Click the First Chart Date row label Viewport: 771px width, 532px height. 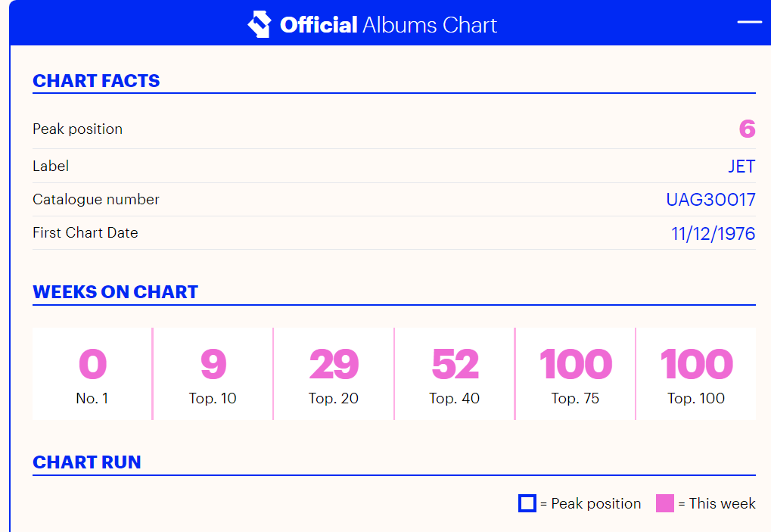click(x=85, y=233)
